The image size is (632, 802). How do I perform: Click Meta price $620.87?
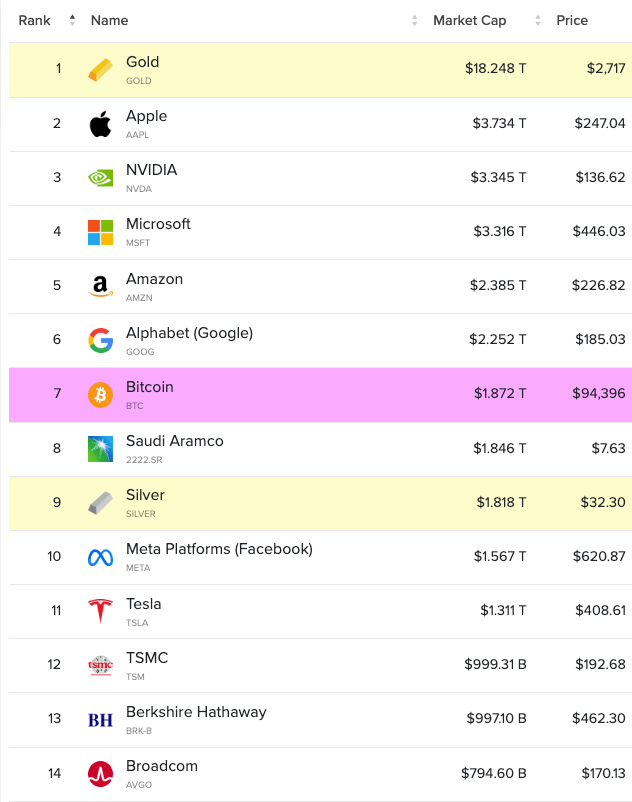pyautogui.click(x=599, y=556)
